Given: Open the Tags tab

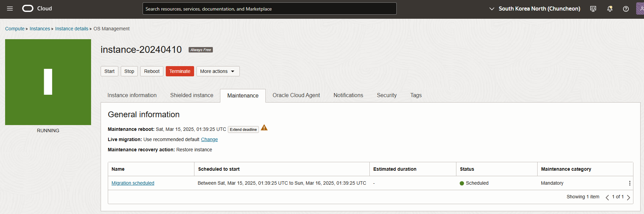Looking at the screenshot, I should 416,95.
